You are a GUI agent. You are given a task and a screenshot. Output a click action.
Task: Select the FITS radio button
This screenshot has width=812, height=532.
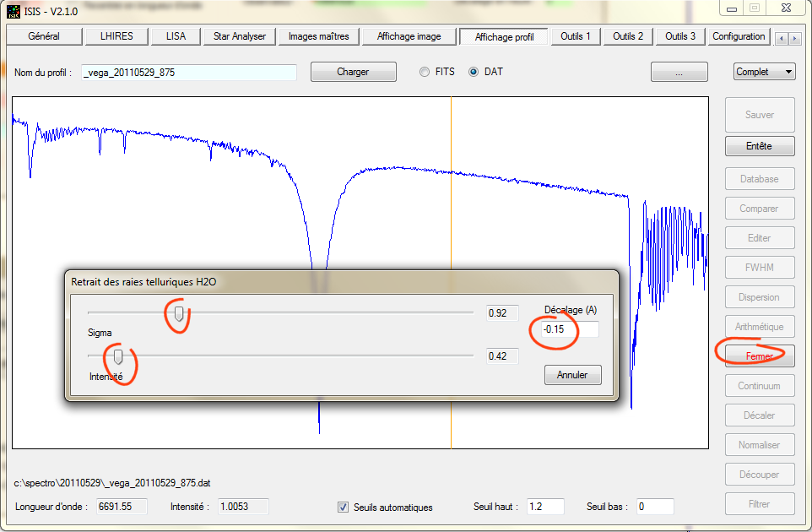point(425,72)
